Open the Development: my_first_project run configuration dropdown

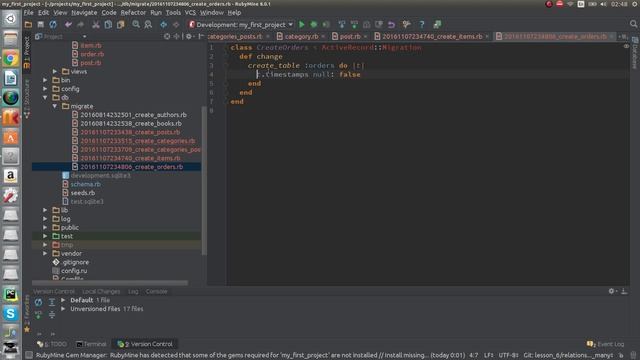241,25
